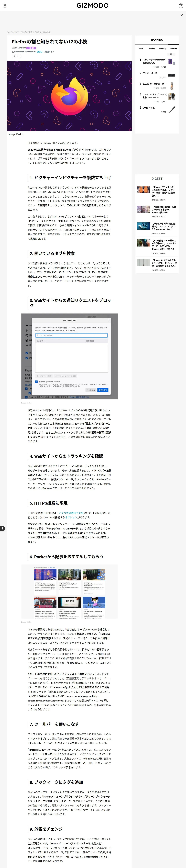
Task: Click the Image: Firefox caption under hero image
Action: pyautogui.click(x=16, y=134)
